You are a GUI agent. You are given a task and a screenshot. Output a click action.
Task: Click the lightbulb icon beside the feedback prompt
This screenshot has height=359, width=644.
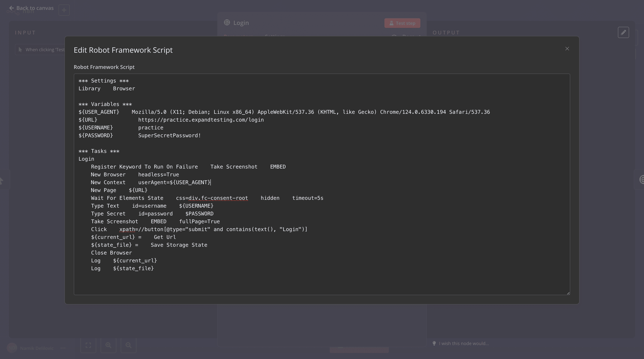[x=434, y=343]
